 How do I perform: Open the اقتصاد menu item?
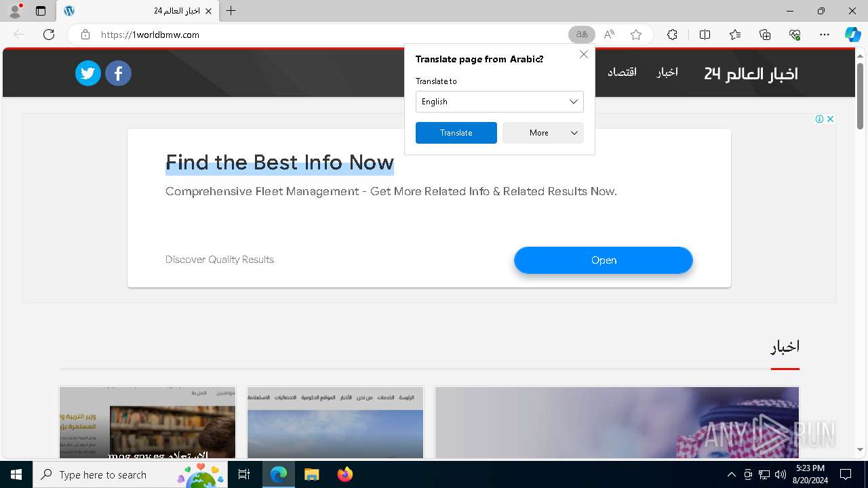pyautogui.click(x=622, y=72)
